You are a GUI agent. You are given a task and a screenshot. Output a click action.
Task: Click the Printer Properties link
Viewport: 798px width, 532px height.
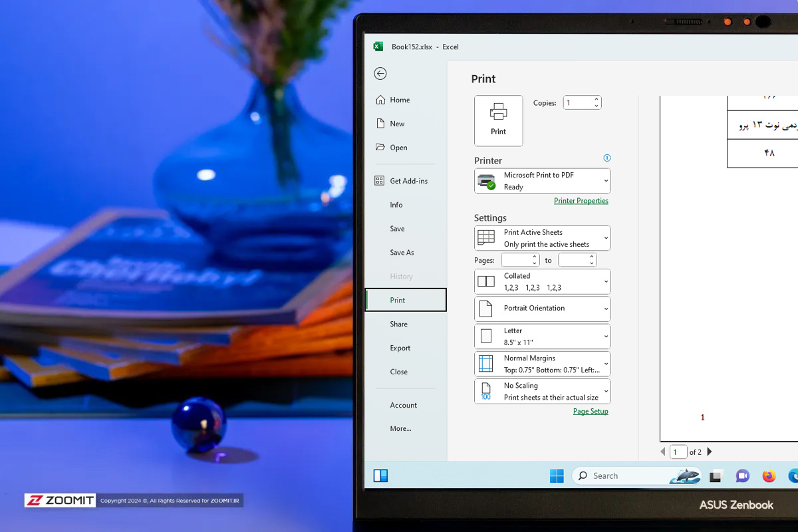tap(581, 201)
